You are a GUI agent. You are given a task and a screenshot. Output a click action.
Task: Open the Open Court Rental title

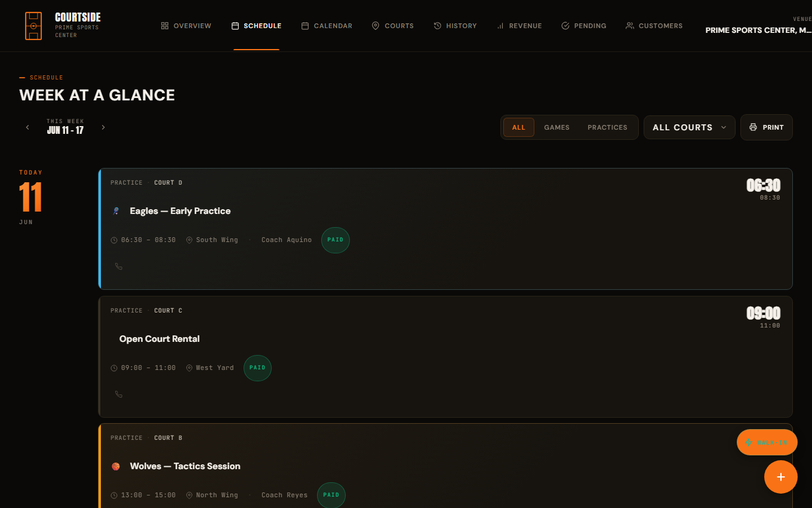pyautogui.click(x=159, y=339)
